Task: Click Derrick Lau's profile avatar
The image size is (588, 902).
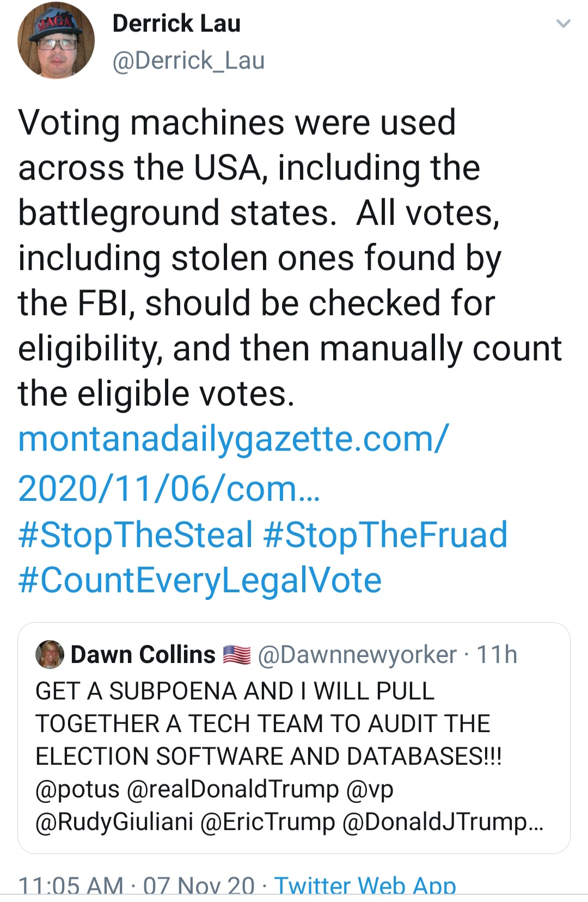Action: [56, 41]
